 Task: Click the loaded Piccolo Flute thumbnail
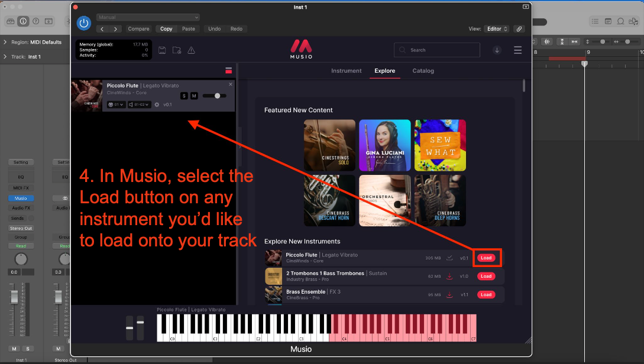click(87, 96)
